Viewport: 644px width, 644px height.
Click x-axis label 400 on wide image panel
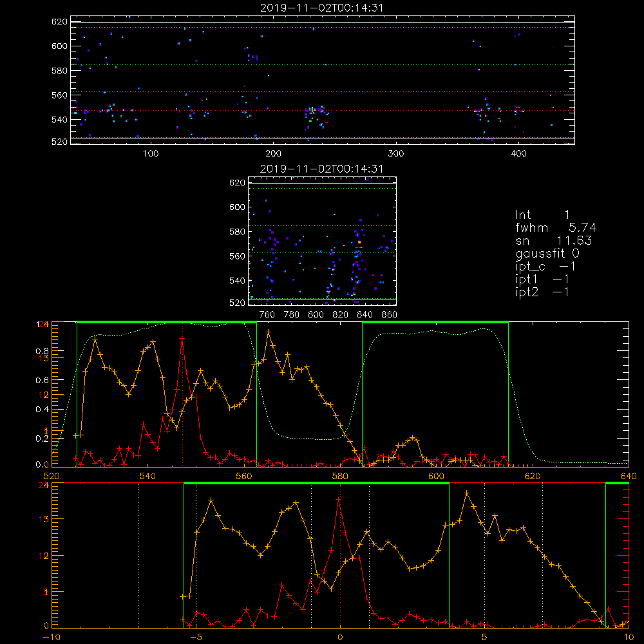(518, 153)
